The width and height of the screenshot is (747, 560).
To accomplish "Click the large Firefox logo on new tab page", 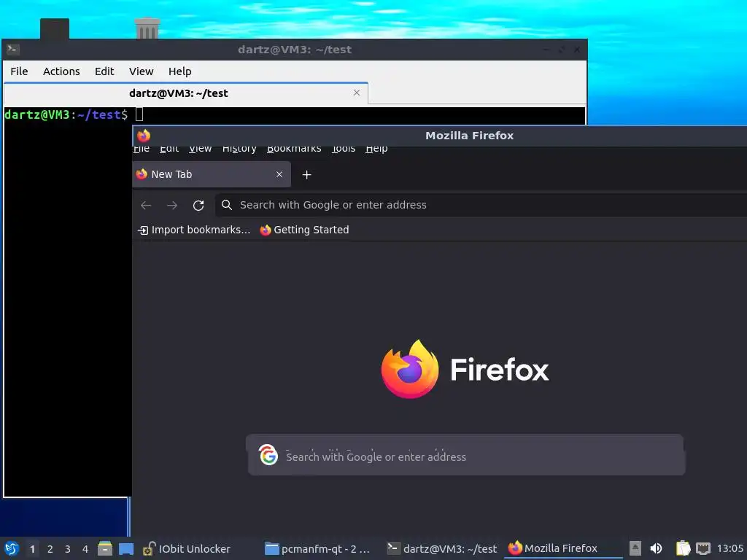I will (x=410, y=369).
